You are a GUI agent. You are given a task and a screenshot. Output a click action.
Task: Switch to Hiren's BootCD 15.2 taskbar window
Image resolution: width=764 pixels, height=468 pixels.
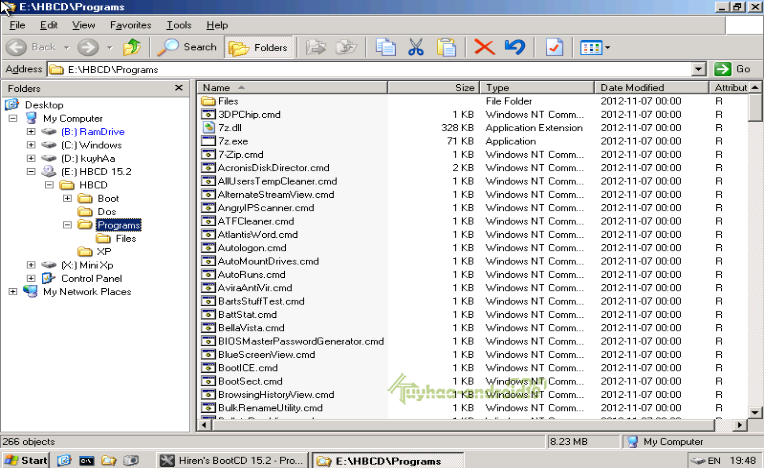point(233,460)
